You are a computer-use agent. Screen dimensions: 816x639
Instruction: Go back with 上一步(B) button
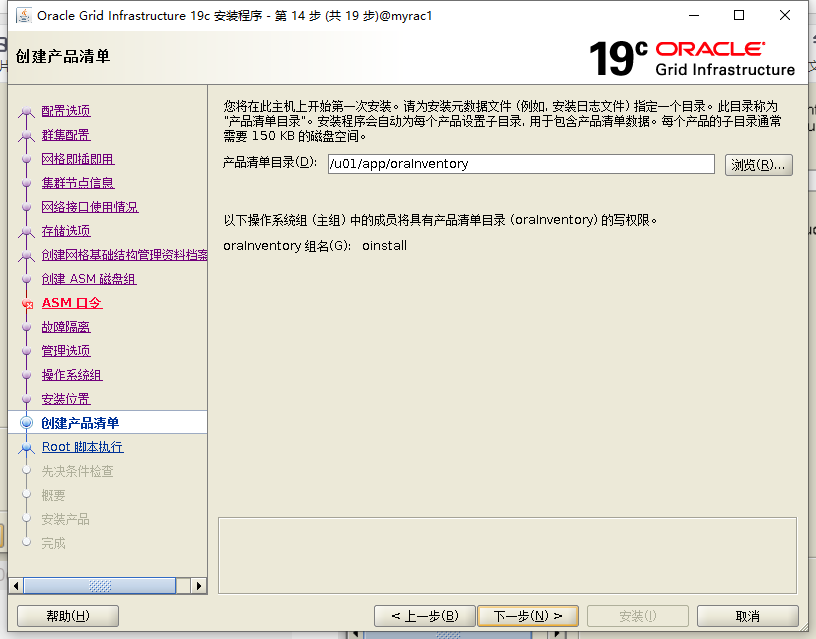pos(425,616)
